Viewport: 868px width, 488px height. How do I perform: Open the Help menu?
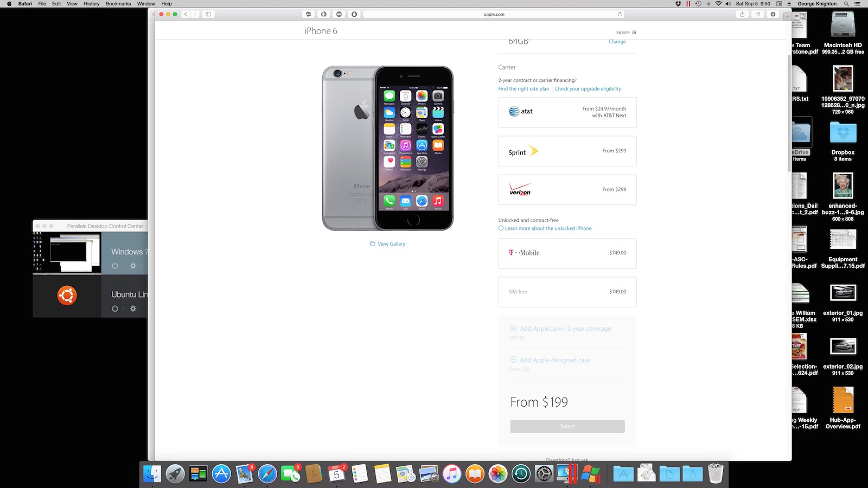(167, 4)
